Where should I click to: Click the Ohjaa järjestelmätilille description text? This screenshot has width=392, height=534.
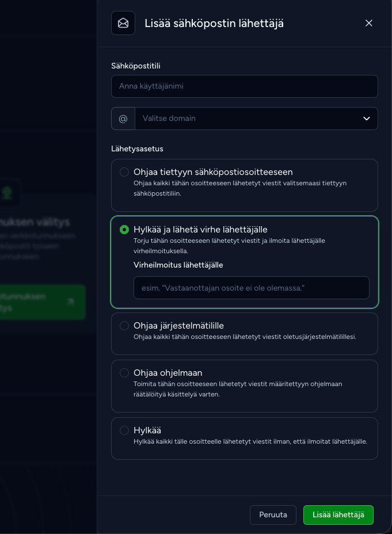[245, 337]
